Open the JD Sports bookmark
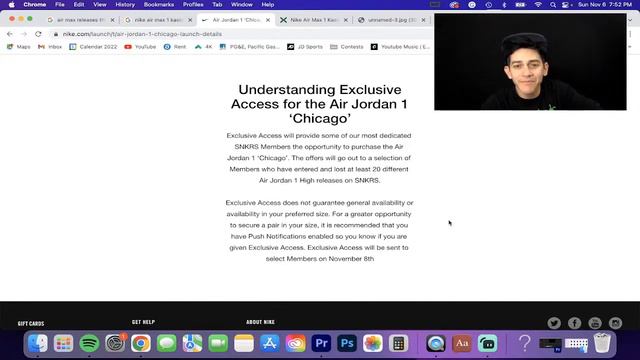Screen dimensions: 640x360 305,47
